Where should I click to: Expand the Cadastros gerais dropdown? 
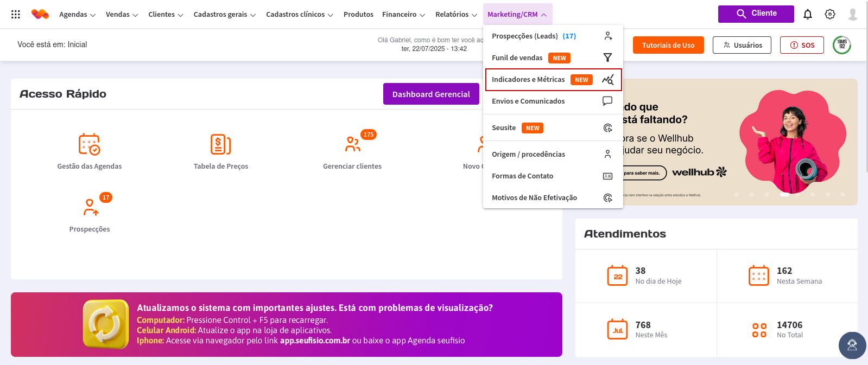tap(224, 15)
